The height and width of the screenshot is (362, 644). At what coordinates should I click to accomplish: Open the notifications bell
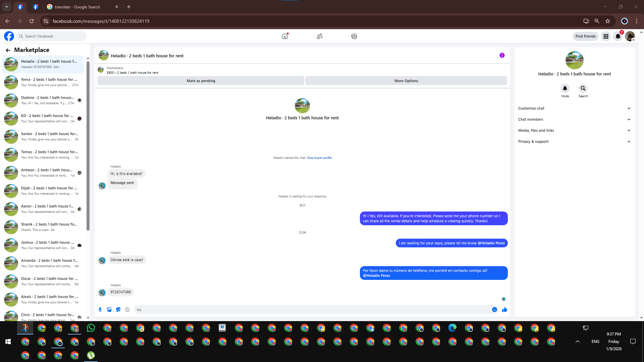[x=618, y=36]
